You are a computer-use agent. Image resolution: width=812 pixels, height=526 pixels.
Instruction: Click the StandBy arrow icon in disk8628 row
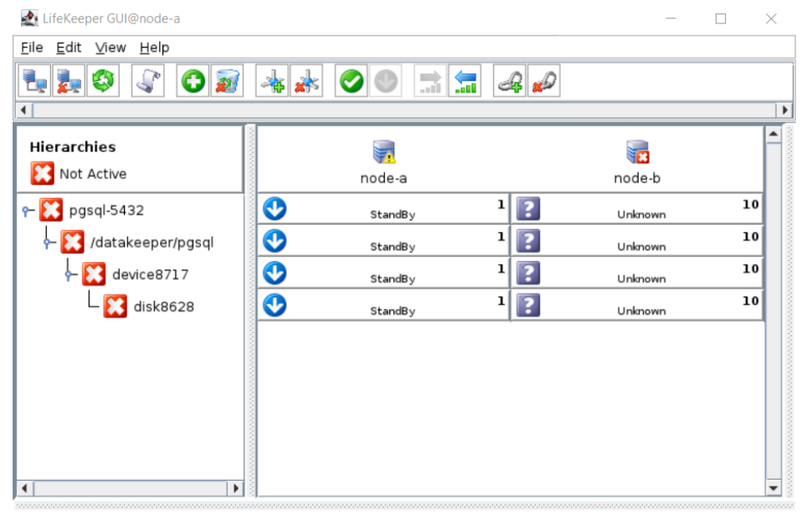coord(275,305)
